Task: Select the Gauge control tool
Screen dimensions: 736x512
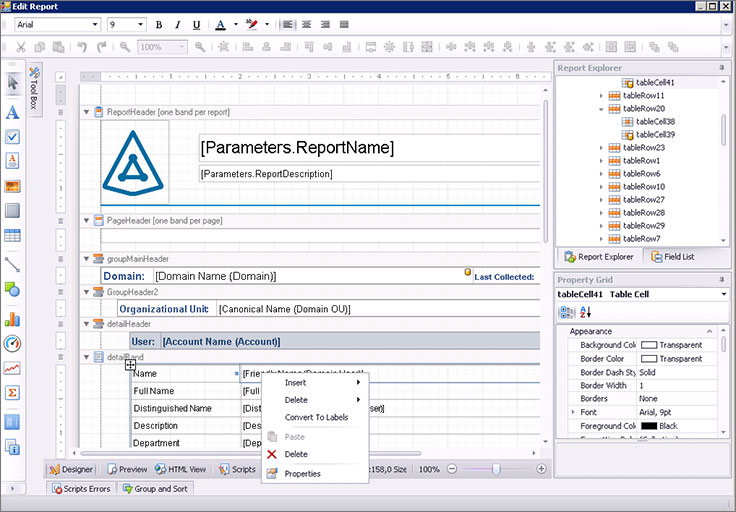Action: click(13, 344)
